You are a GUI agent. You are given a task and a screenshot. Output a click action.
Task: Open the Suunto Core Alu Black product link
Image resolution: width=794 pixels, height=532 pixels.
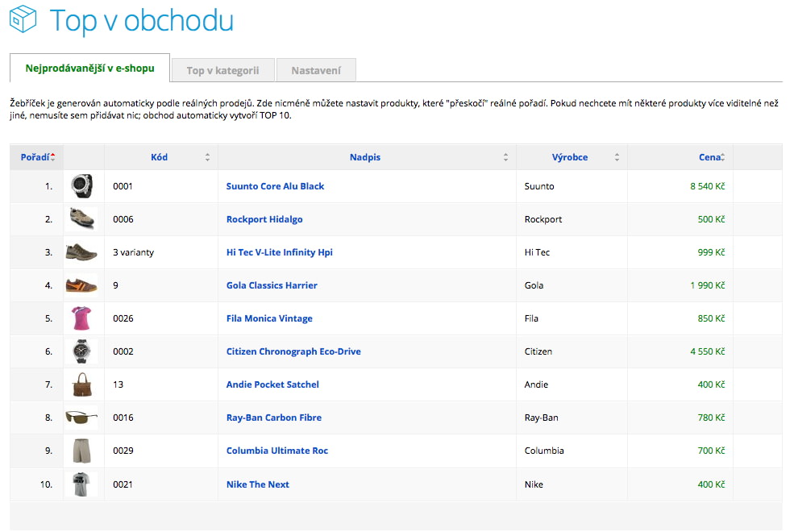click(x=275, y=186)
